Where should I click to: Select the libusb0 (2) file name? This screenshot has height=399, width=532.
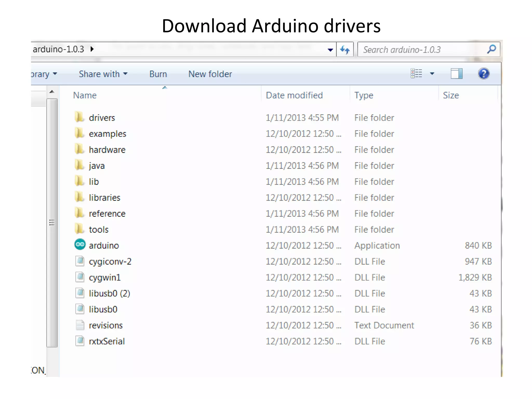(109, 294)
